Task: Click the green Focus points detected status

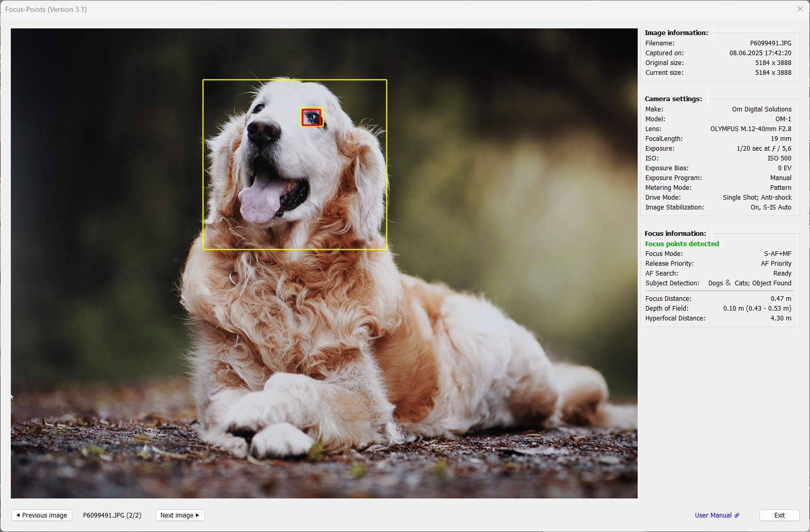Action: 682,244
